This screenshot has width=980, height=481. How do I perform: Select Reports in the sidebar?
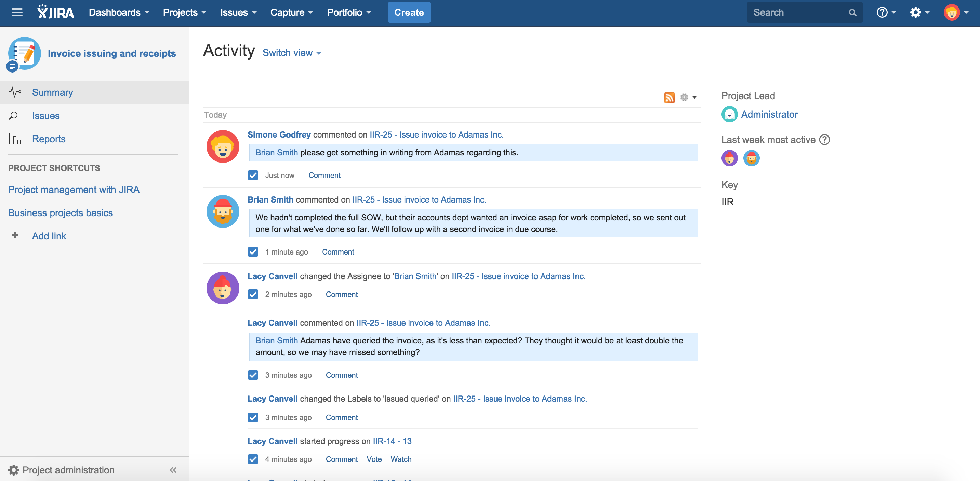coord(94,139)
